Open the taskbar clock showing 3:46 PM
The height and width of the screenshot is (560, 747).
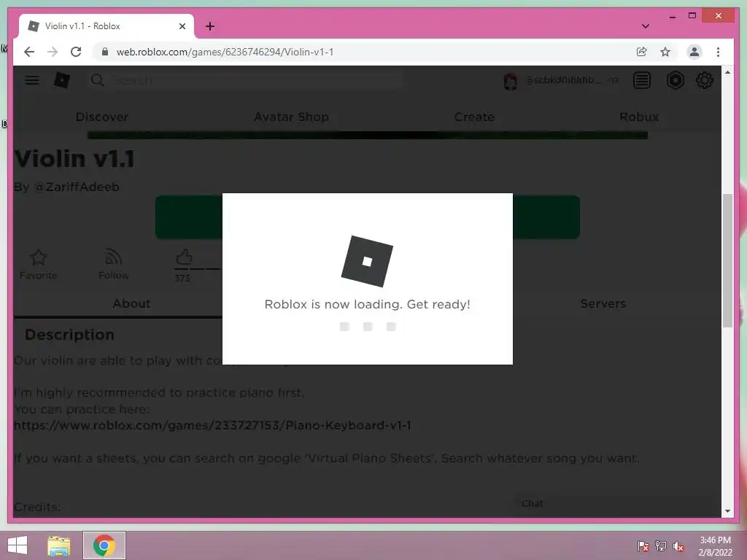coord(715,545)
